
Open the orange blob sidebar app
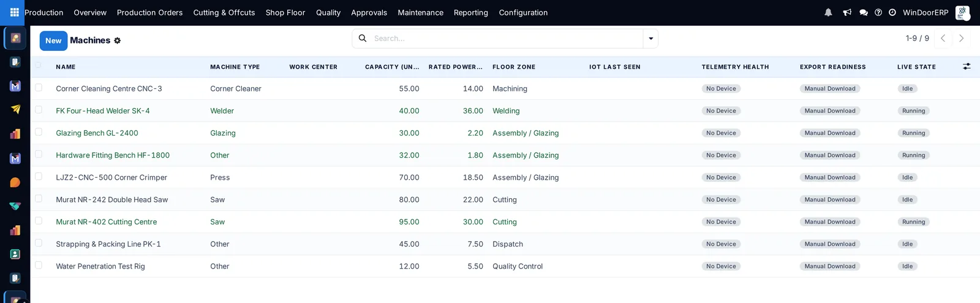15,182
